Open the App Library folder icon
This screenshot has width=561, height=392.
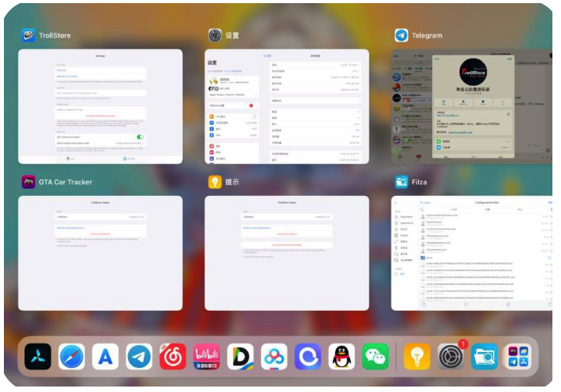[517, 357]
